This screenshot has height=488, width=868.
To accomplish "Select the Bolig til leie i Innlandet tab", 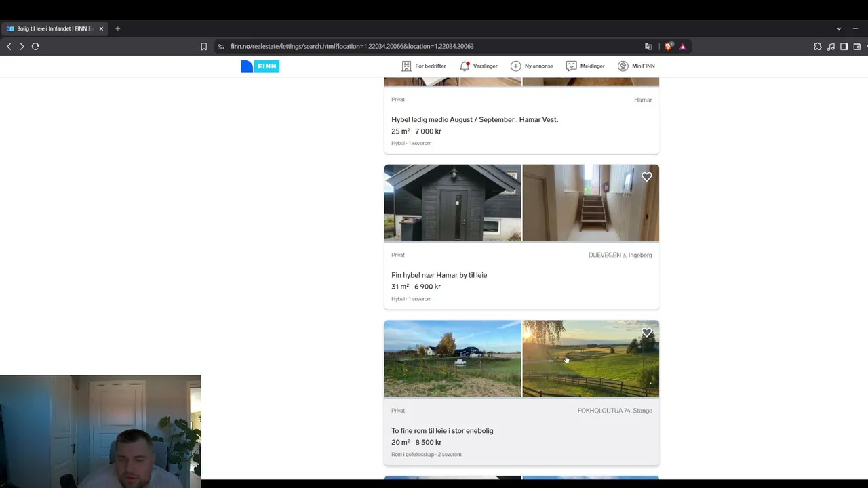I will (x=54, y=28).
